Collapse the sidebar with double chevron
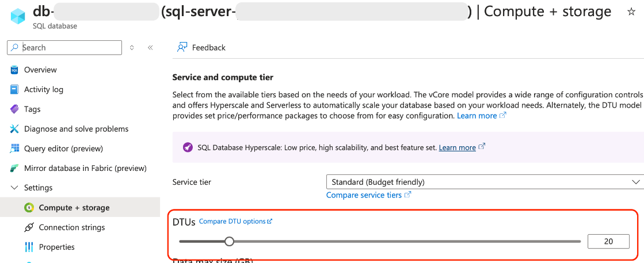 point(150,48)
